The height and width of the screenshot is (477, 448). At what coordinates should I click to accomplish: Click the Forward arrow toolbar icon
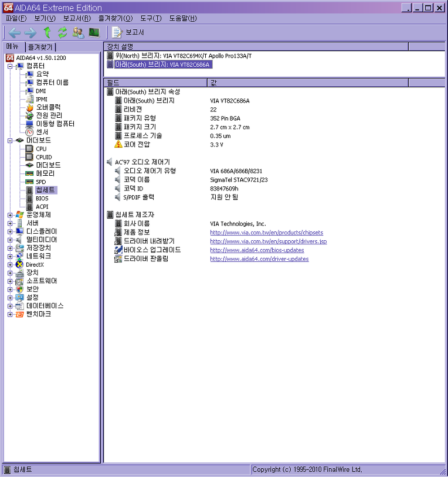point(30,33)
